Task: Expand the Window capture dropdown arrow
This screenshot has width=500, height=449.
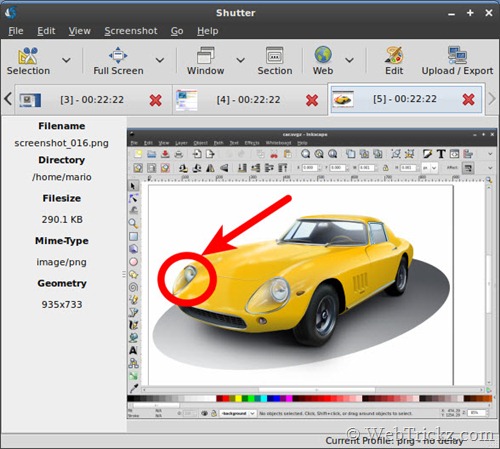Action: [x=241, y=60]
